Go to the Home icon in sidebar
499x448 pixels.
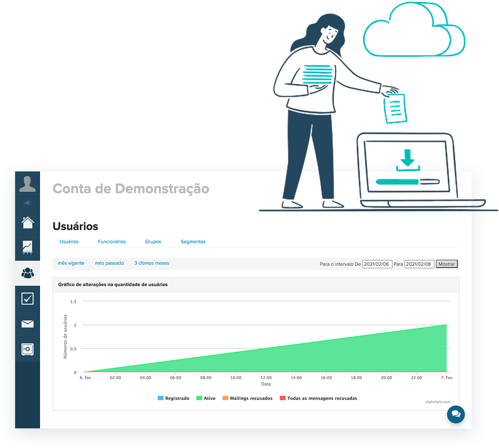(27, 222)
